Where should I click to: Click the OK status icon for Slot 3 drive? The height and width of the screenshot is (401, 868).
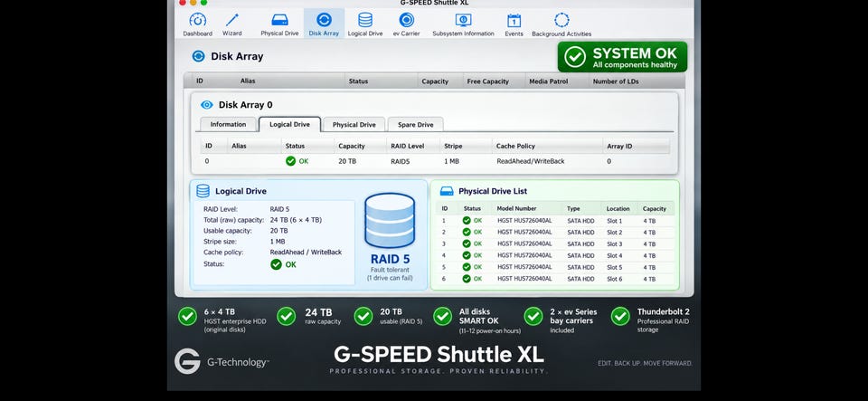pos(467,243)
